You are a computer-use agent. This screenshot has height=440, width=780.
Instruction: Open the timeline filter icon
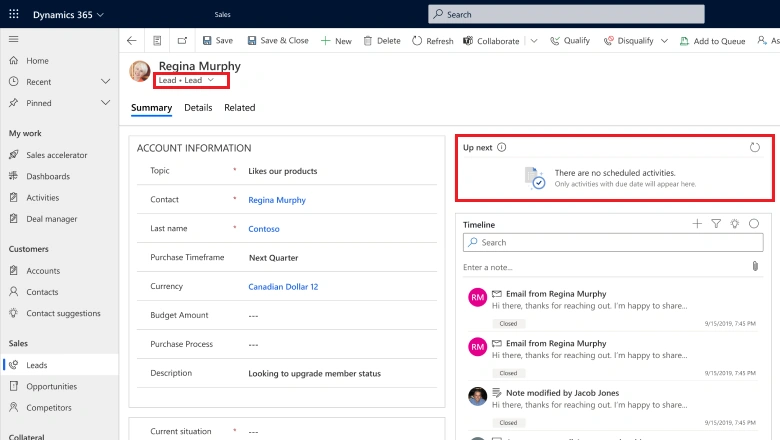coord(716,224)
